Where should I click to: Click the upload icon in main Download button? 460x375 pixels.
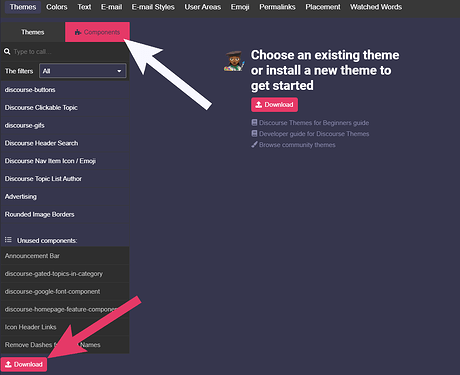[259, 105]
